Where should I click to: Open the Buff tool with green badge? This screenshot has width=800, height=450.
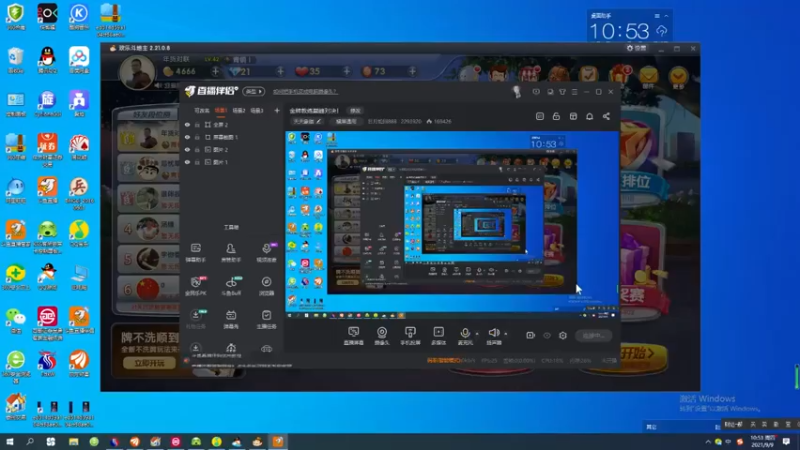[x=231, y=286]
